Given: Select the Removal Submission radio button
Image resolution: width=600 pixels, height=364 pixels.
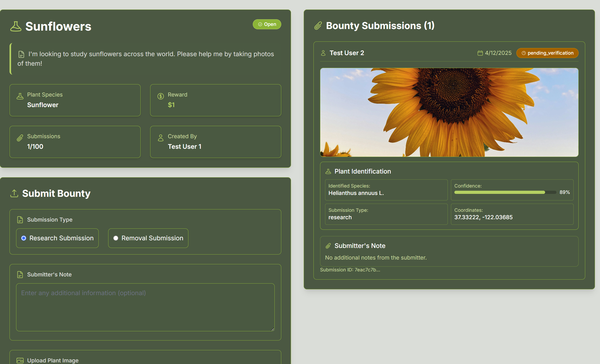Looking at the screenshot, I should coord(116,238).
